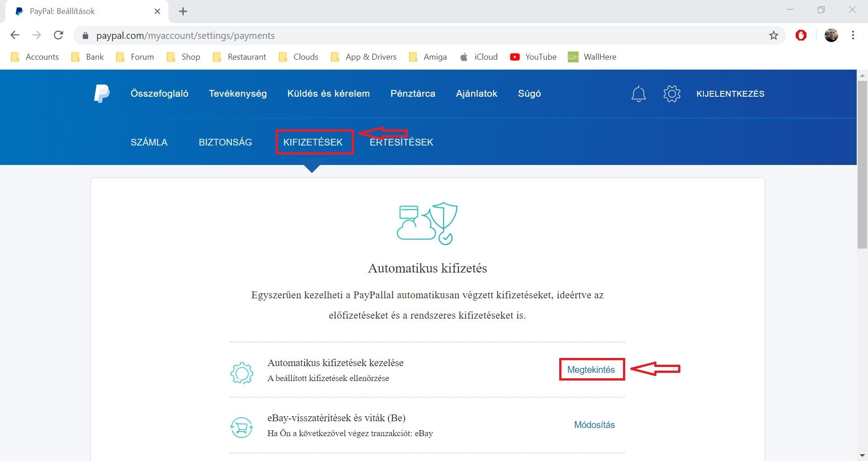Open the iCloud bookmark
This screenshot has width=868, height=461.
tap(479, 57)
